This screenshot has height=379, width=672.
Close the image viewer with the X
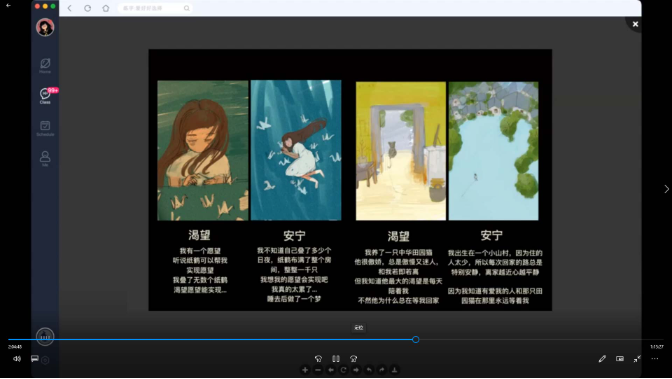(x=635, y=24)
